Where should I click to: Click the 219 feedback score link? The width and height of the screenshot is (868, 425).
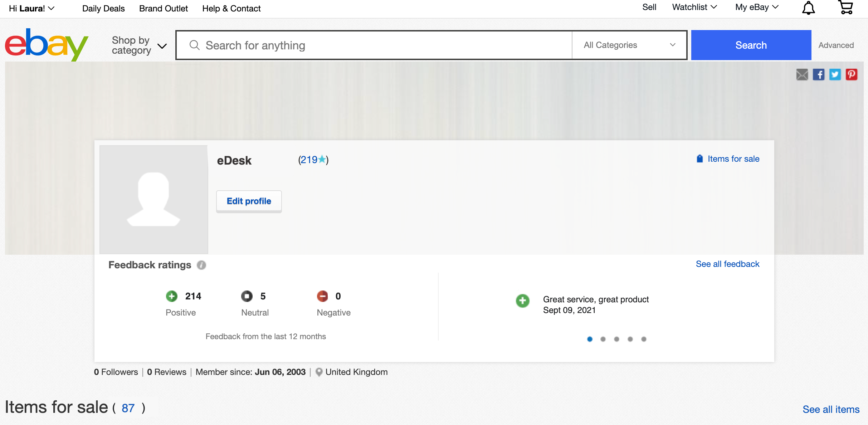[309, 160]
